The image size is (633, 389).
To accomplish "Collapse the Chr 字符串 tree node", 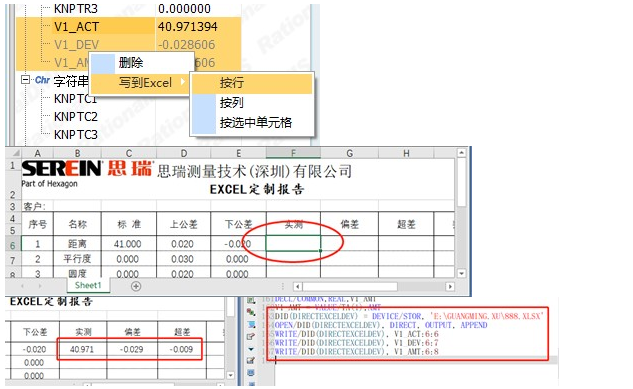I will coord(25,80).
